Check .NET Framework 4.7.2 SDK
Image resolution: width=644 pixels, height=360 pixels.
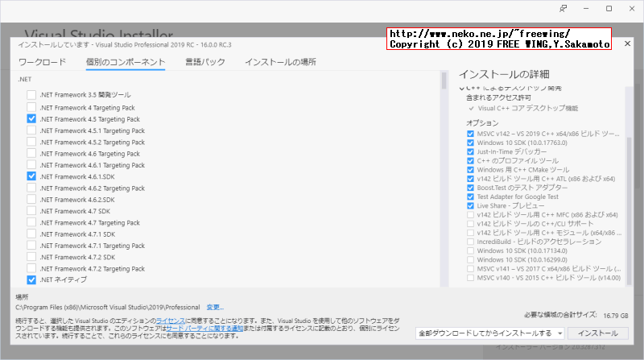[31, 257]
